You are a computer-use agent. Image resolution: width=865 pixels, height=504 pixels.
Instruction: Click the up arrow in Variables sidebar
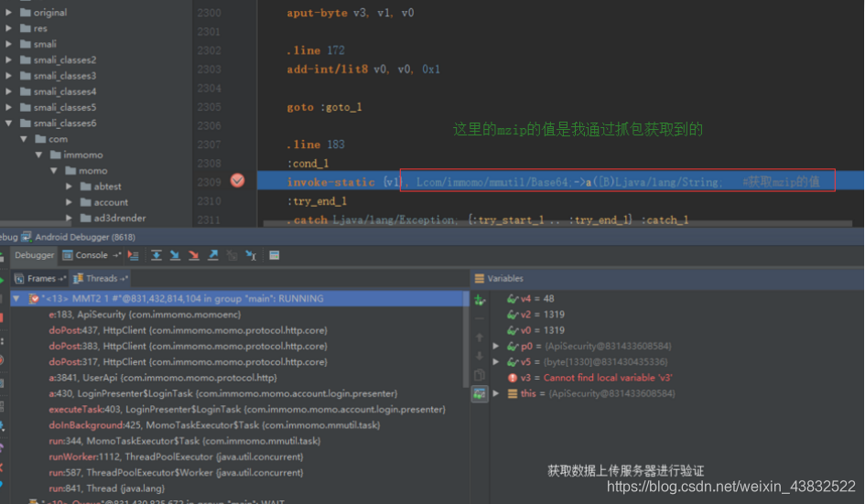480,337
